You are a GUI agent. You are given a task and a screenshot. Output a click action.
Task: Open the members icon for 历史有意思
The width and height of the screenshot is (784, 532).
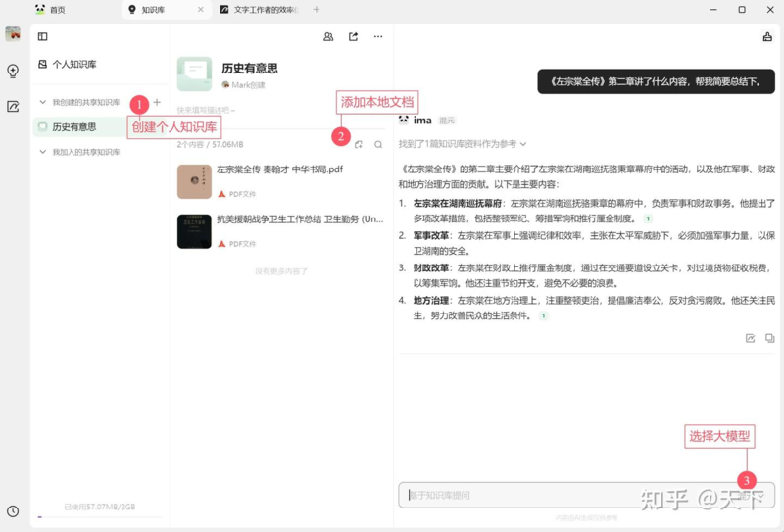(328, 37)
